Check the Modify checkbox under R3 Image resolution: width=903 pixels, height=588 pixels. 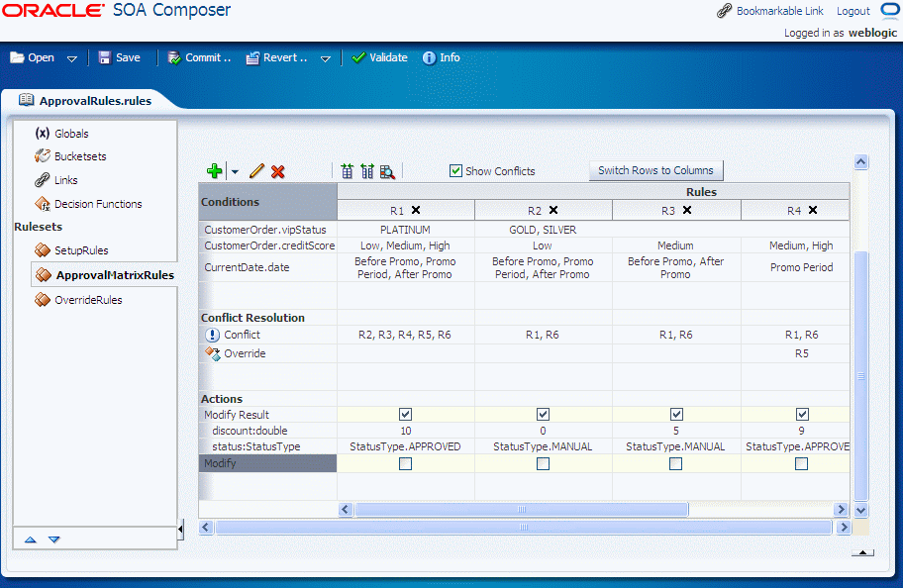(x=675, y=463)
